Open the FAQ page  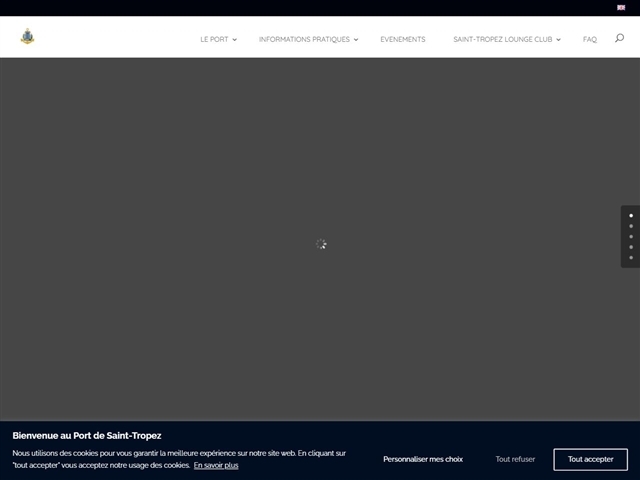click(x=590, y=40)
